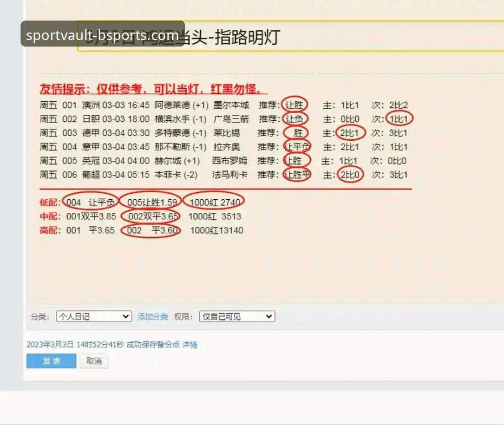Select the row 003 team 莱比锡
The width and height of the screenshot is (504, 425).
227,133
